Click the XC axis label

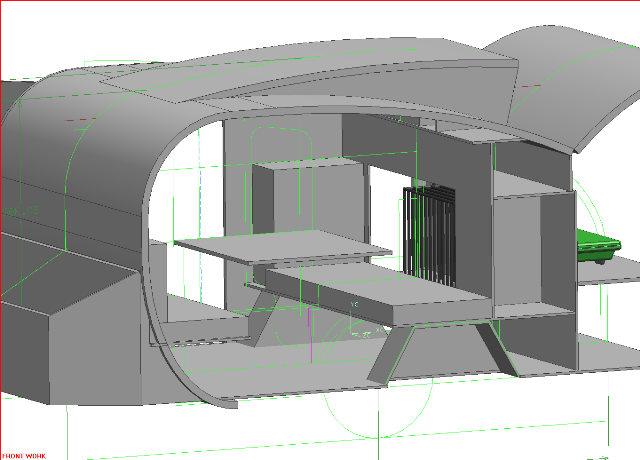coord(380,330)
